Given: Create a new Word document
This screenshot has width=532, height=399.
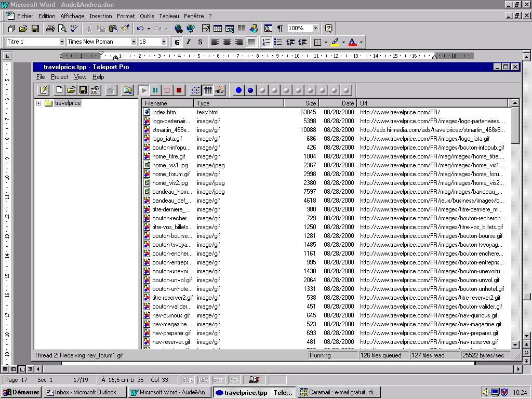Looking at the screenshot, I should 11,29.
